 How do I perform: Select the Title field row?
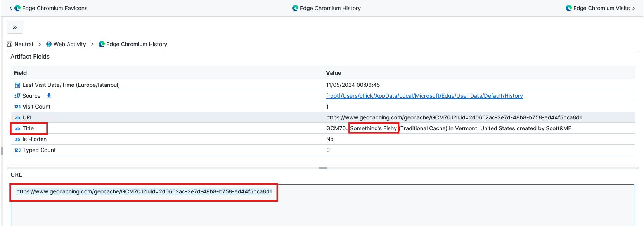[167, 128]
